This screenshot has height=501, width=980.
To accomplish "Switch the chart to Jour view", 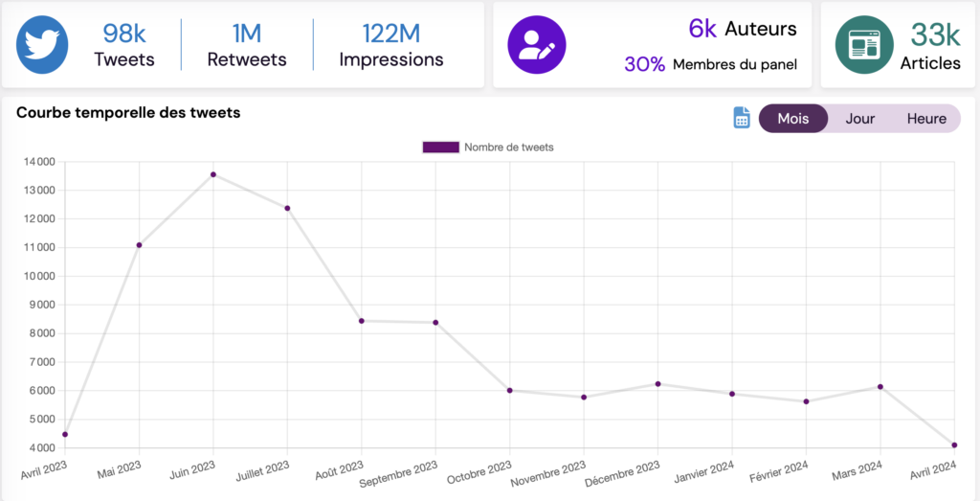I will point(859,119).
